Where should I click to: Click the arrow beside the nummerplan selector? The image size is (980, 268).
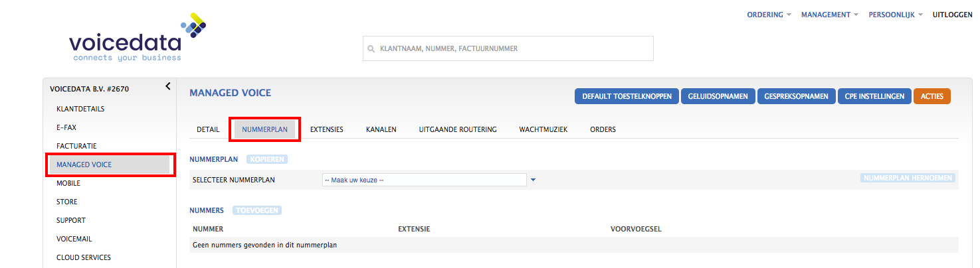[x=533, y=180]
